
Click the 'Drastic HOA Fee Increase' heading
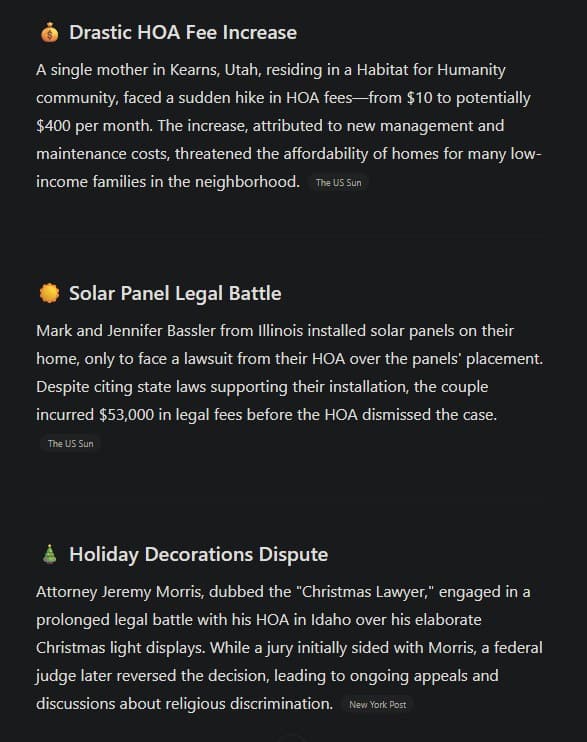[183, 33]
